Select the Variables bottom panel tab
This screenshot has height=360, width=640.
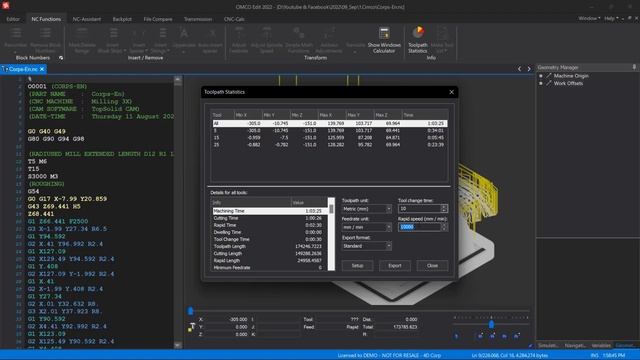click(x=601, y=345)
